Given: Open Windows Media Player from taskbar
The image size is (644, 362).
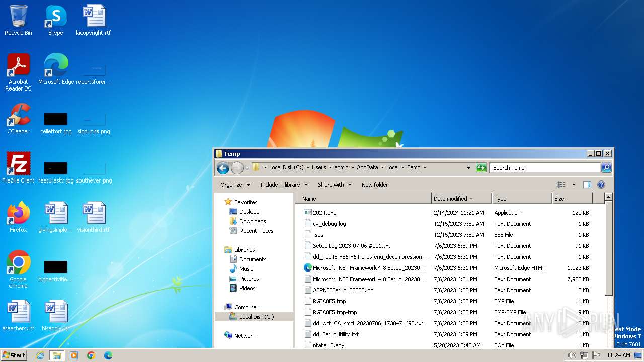Looking at the screenshot, I should [74, 355].
